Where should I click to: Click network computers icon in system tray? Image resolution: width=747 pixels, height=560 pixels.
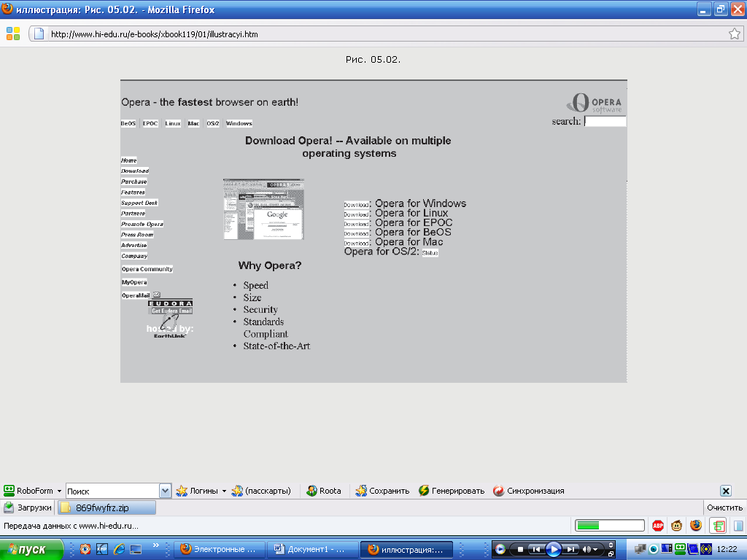pyautogui.click(x=640, y=549)
